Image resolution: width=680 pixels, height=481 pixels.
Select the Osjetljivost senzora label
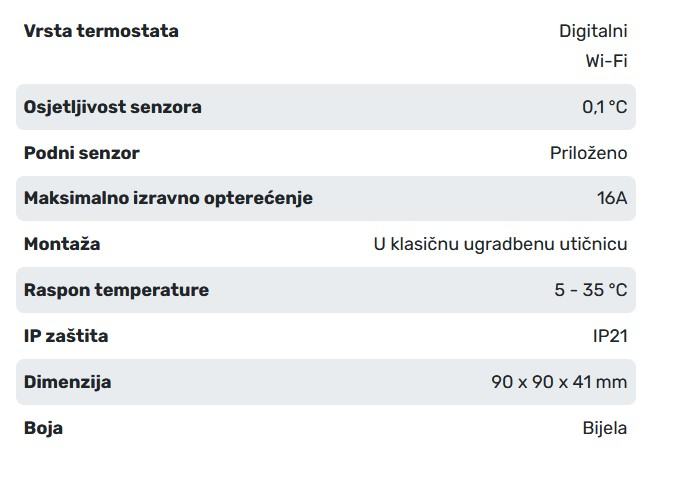coord(113,107)
